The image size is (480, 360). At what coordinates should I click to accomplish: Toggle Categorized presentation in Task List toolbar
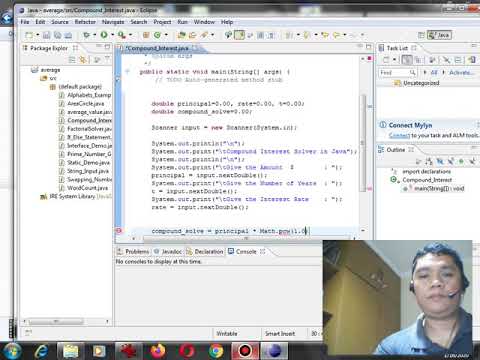[x=406, y=60]
